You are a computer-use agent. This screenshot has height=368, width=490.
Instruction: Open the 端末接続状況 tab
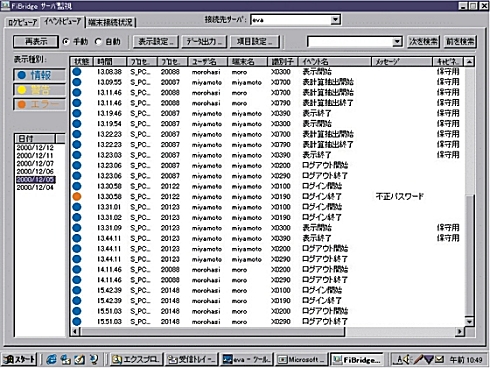coord(110,22)
